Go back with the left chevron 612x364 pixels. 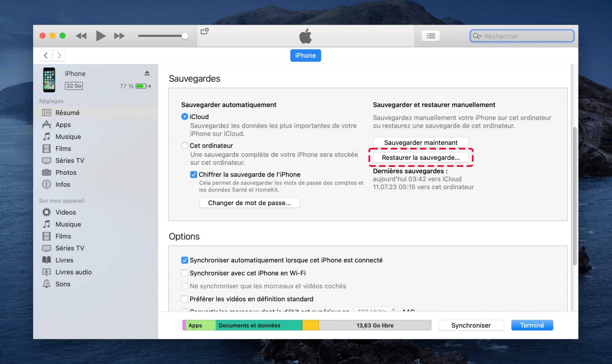46,55
